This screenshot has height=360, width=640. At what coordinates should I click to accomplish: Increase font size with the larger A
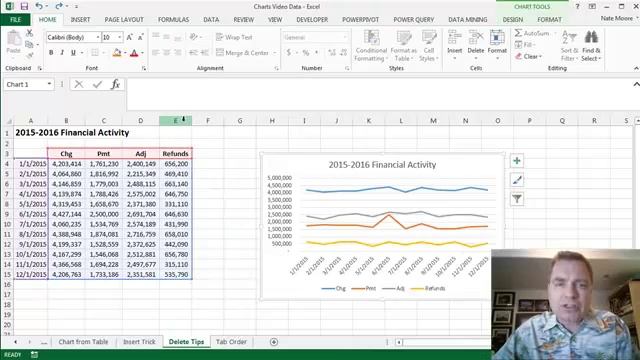(x=129, y=37)
